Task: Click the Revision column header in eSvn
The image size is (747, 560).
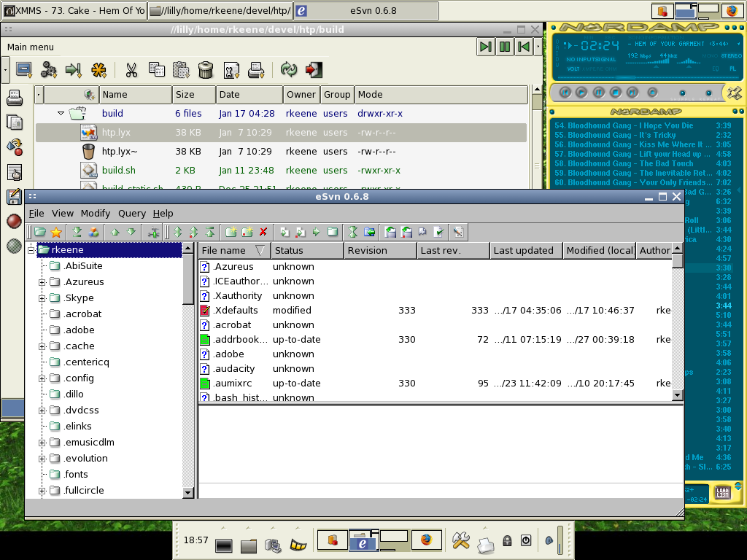Action: (380, 251)
